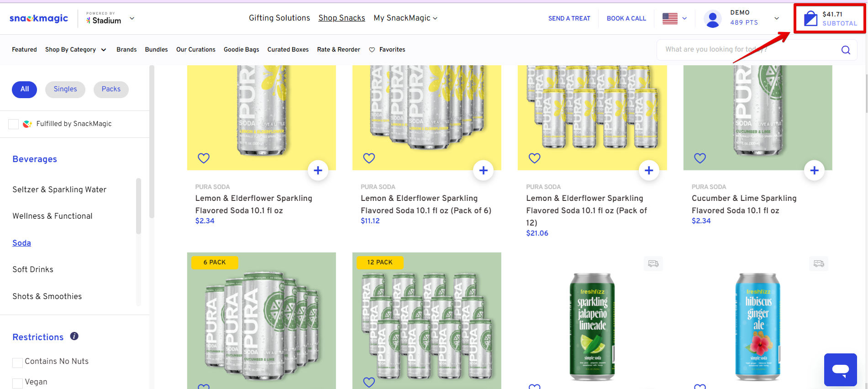Select the Soda category link

(x=22, y=243)
